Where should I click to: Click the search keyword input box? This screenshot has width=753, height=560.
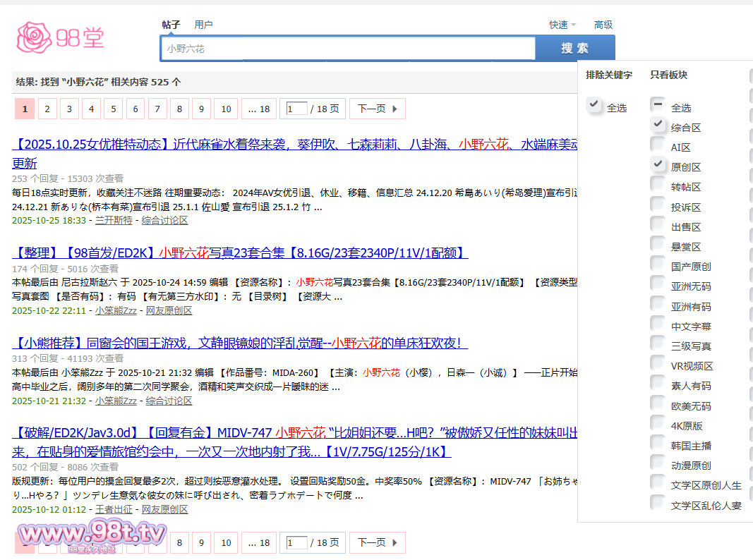point(347,49)
